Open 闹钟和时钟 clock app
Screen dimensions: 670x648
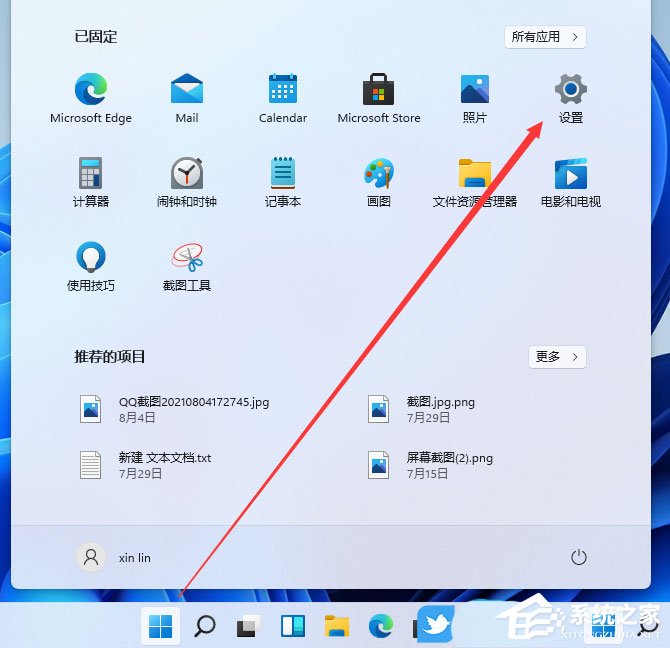(187, 182)
